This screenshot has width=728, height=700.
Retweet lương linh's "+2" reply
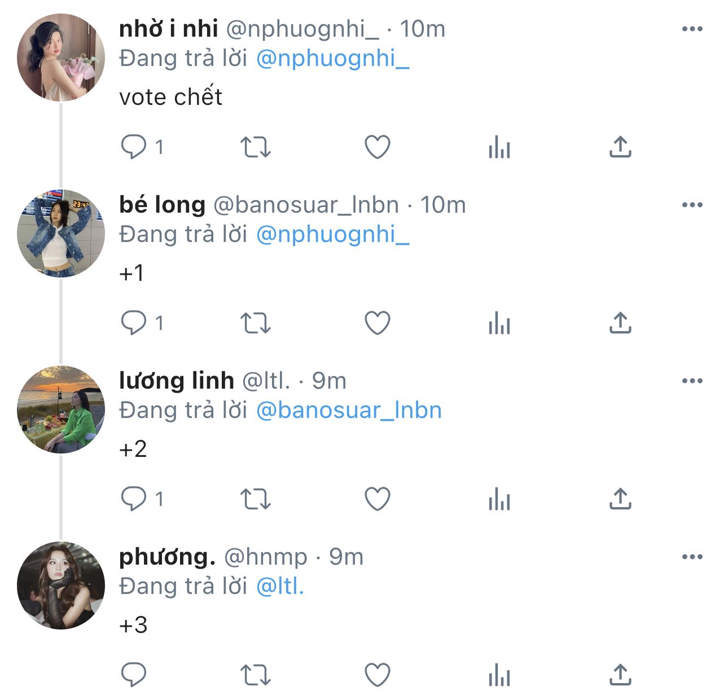click(x=256, y=499)
